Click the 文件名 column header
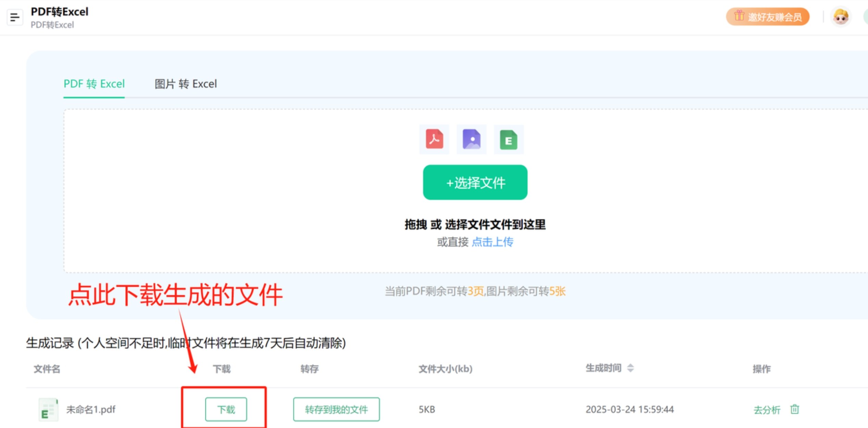This screenshot has height=428, width=868. tap(46, 369)
